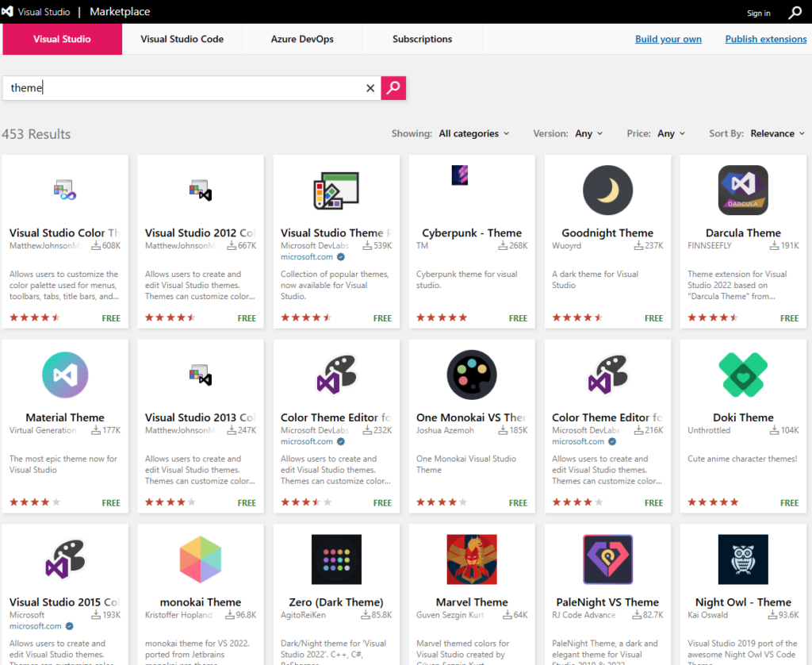Open the Darcula Theme title
Image resolution: width=812 pixels, height=665 pixels.
coord(743,233)
